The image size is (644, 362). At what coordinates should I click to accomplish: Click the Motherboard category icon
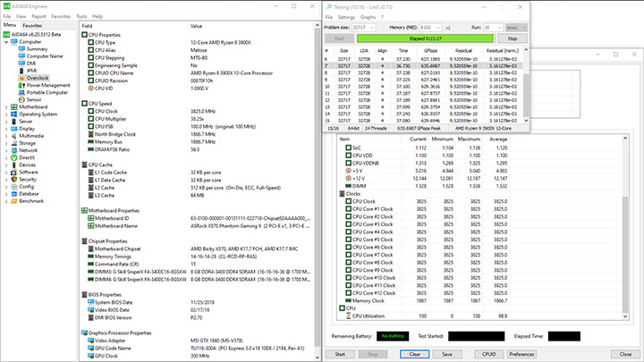tap(14, 107)
